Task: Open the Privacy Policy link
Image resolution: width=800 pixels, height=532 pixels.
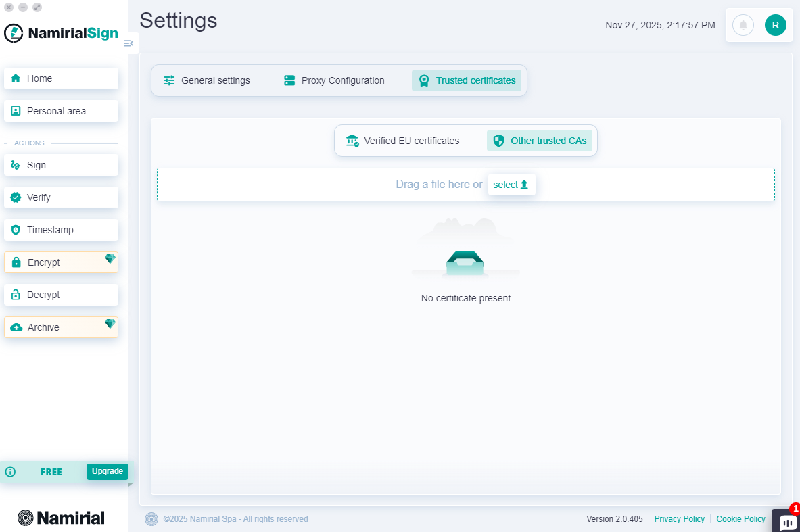Action: pos(679,518)
